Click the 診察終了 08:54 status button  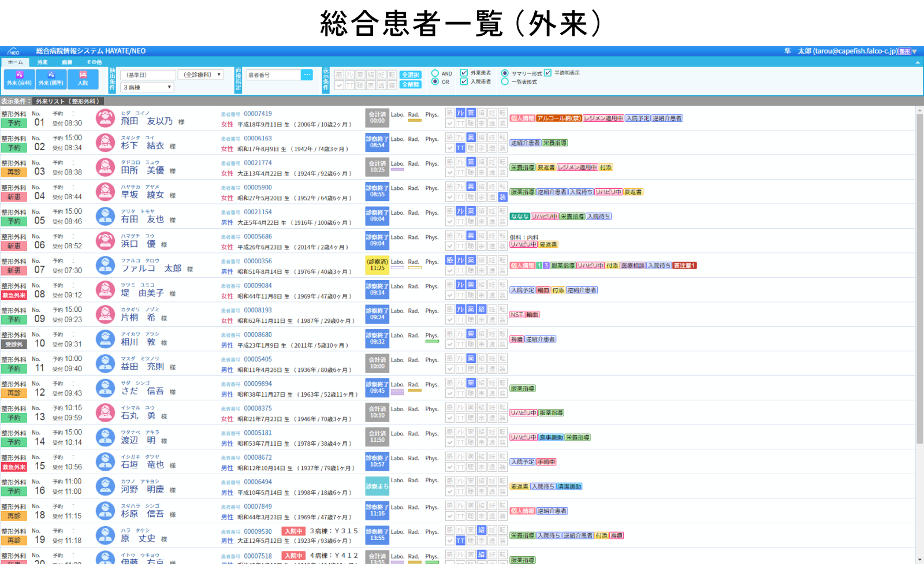(x=377, y=142)
